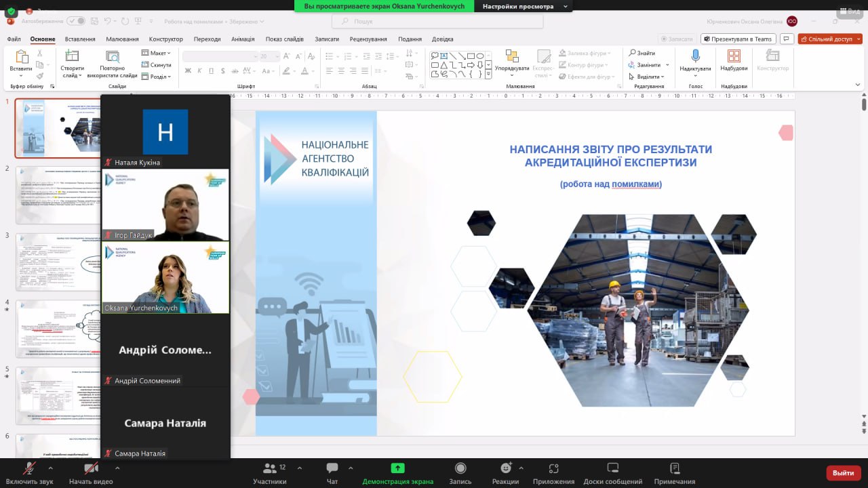This screenshot has width=868, height=488.
Task: Open the Участники participants panel
Action: (269, 468)
